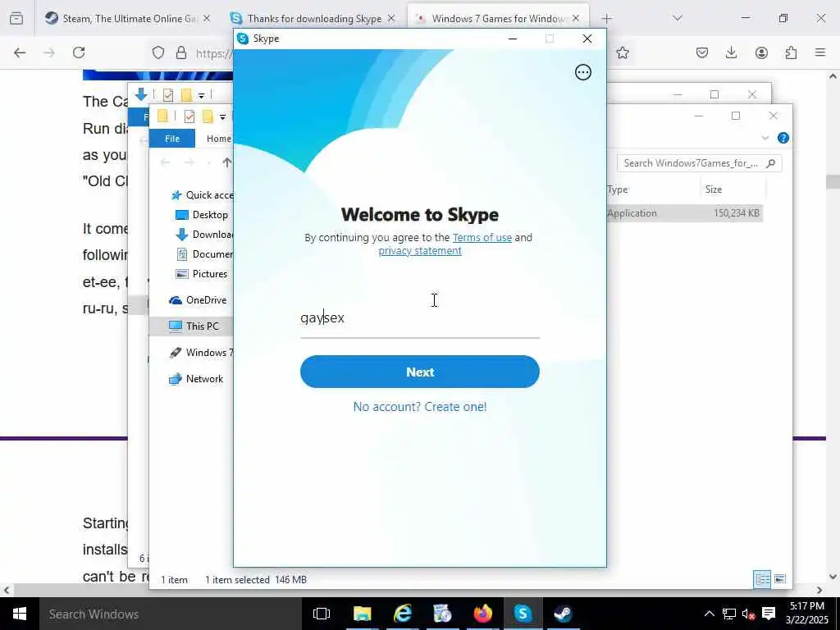This screenshot has width=840, height=630.
Task: Click the browser page horizontal scrollbar
Action: click(413, 590)
